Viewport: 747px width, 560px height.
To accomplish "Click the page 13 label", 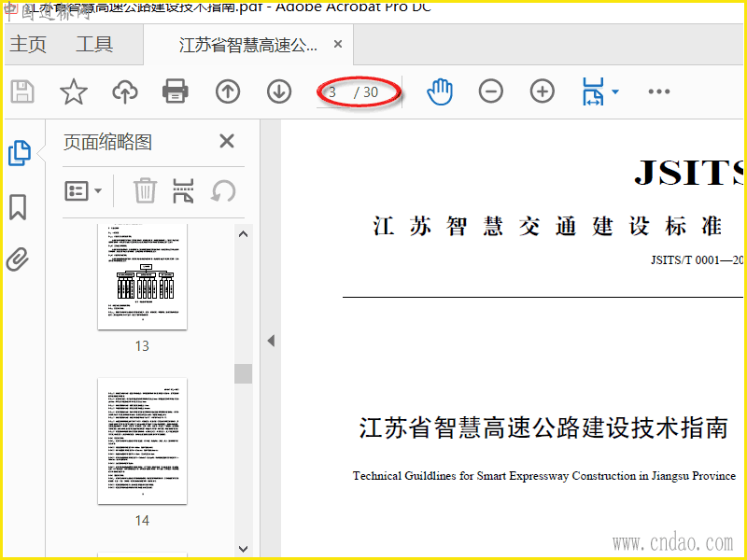I will click(x=142, y=345).
